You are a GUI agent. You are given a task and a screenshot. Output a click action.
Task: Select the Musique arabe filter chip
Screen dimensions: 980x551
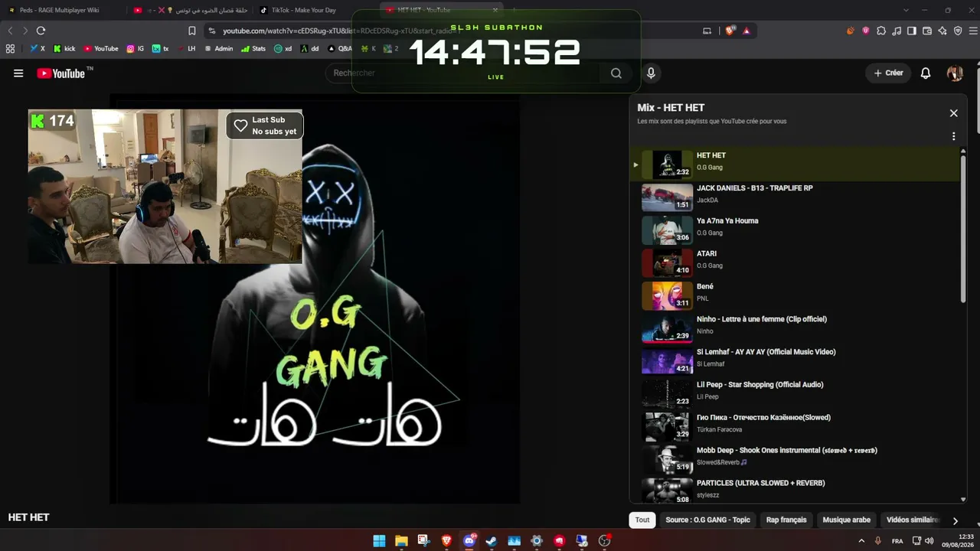(847, 520)
